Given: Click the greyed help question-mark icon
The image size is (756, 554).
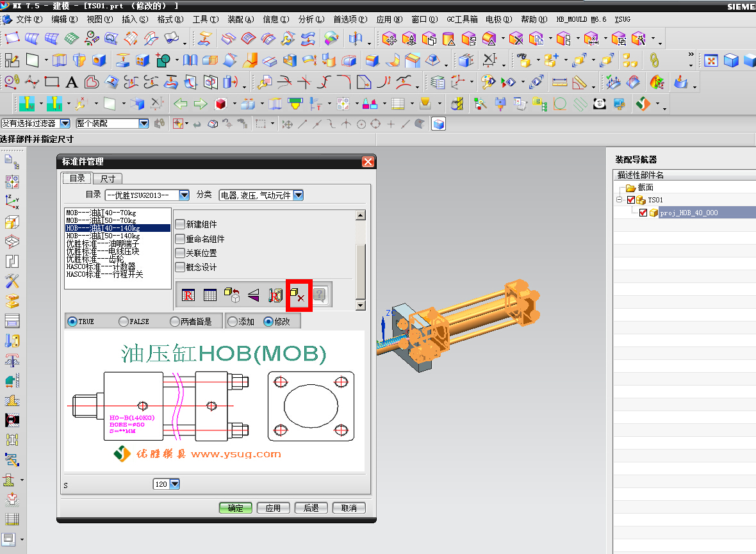Looking at the screenshot, I should [320, 295].
